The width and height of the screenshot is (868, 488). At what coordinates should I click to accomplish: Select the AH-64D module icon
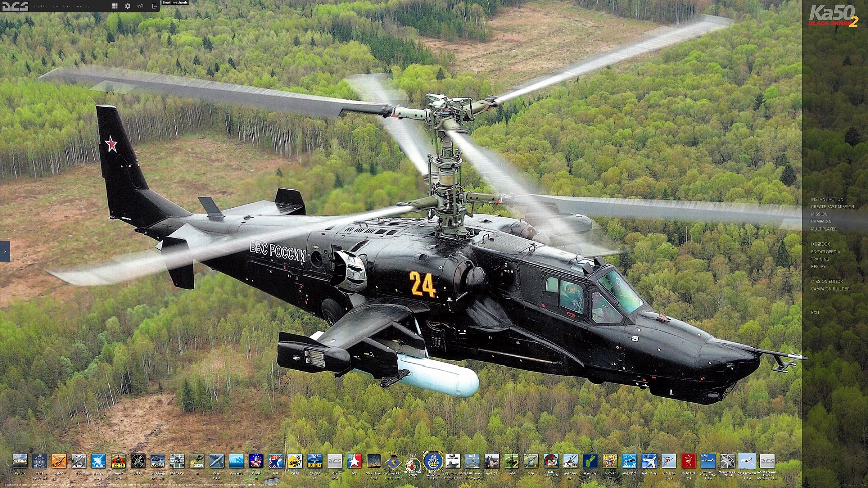(x=118, y=461)
